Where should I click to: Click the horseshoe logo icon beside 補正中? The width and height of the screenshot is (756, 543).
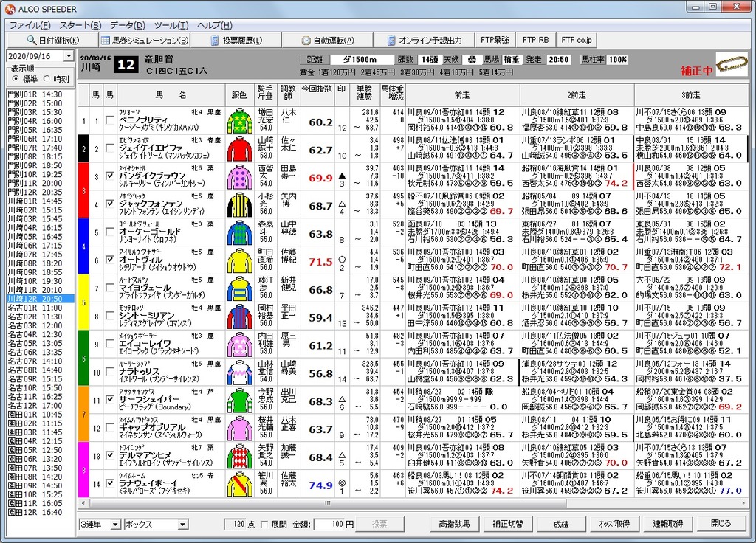(x=732, y=65)
